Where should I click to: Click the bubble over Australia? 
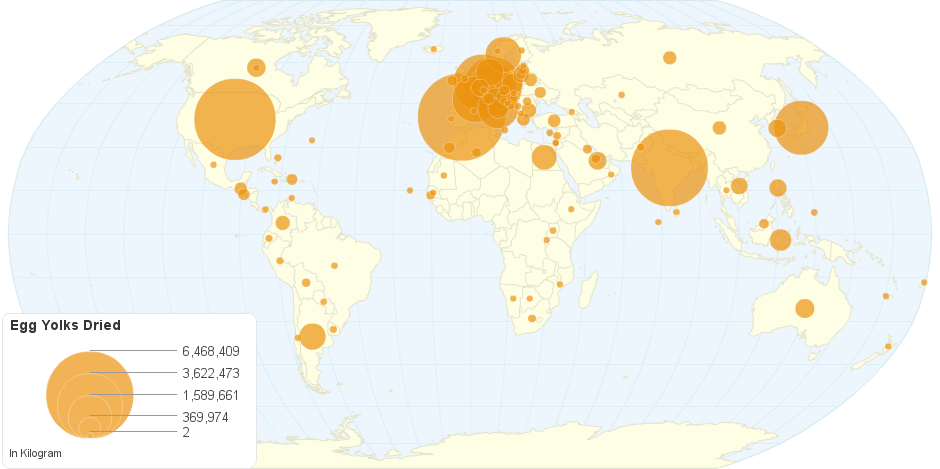pyautogui.click(x=805, y=308)
